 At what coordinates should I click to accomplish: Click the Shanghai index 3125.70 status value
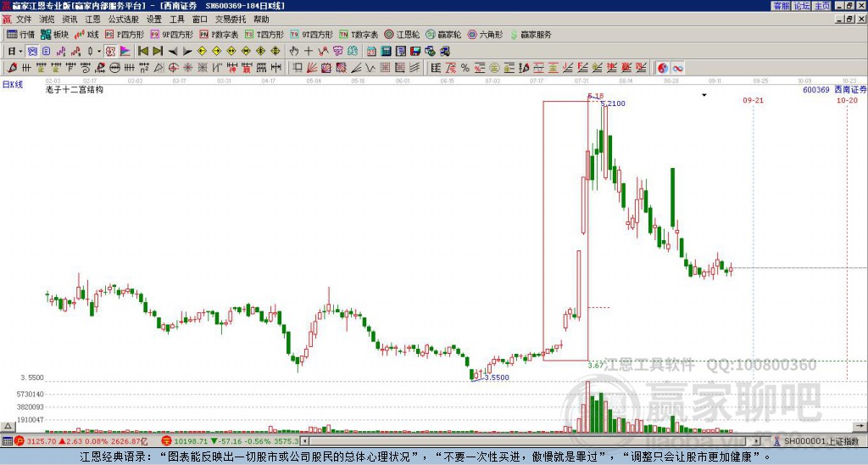[x=42, y=441]
